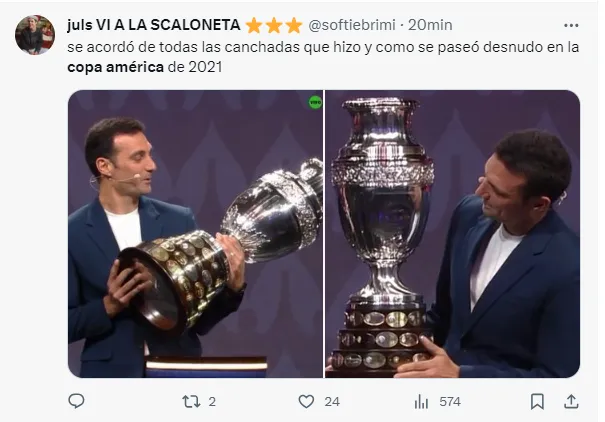The height and width of the screenshot is (422, 605).
Task: Click the three star emojis after name
Action: pos(274,25)
